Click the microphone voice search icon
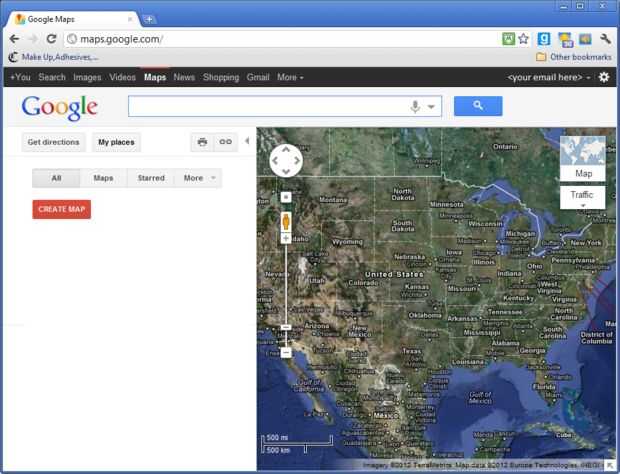 [x=415, y=106]
